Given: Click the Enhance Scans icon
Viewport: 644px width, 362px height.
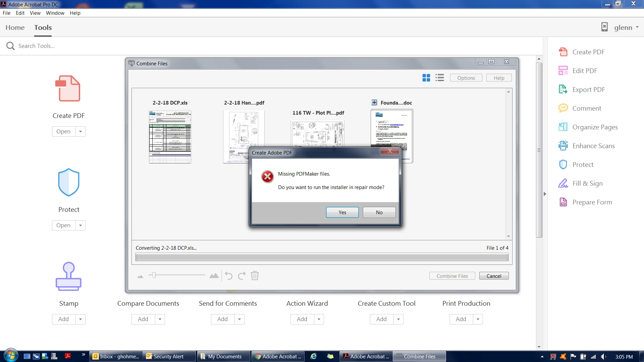Looking at the screenshot, I should pos(563,146).
